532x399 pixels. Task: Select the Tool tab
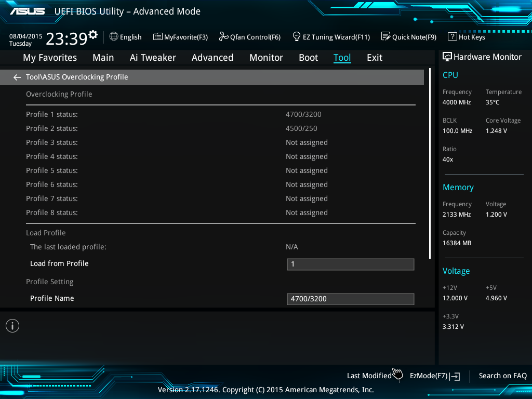click(342, 58)
